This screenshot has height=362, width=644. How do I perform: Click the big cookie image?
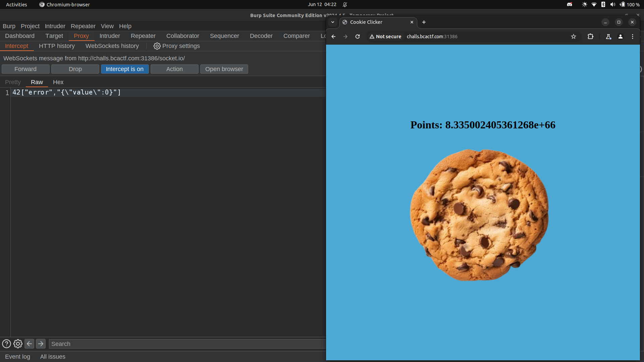(x=479, y=215)
